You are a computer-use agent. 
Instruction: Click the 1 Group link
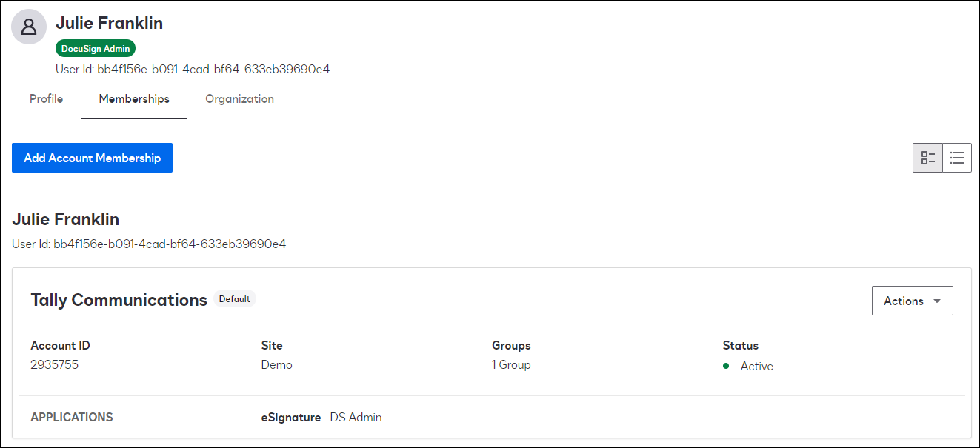(x=511, y=364)
